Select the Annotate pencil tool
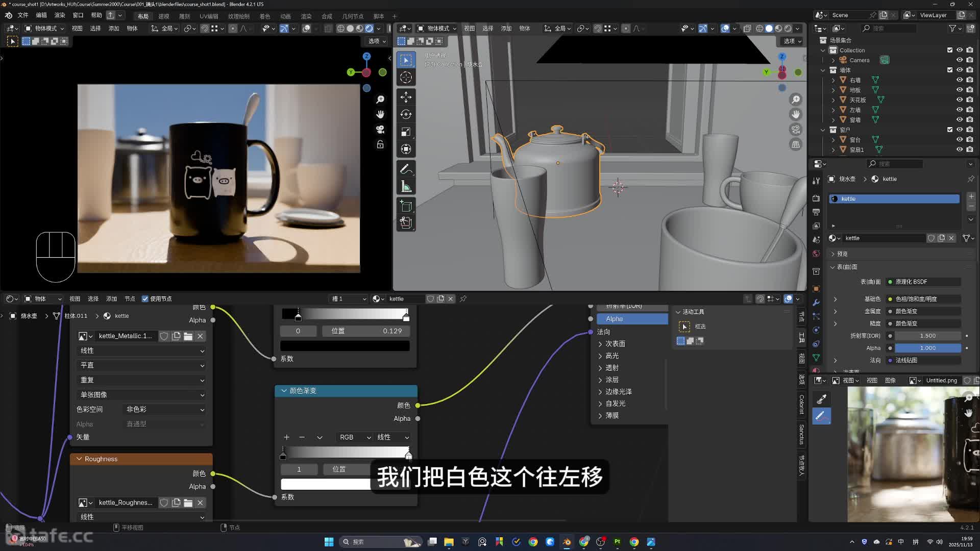This screenshot has width=980, height=551. click(x=406, y=169)
